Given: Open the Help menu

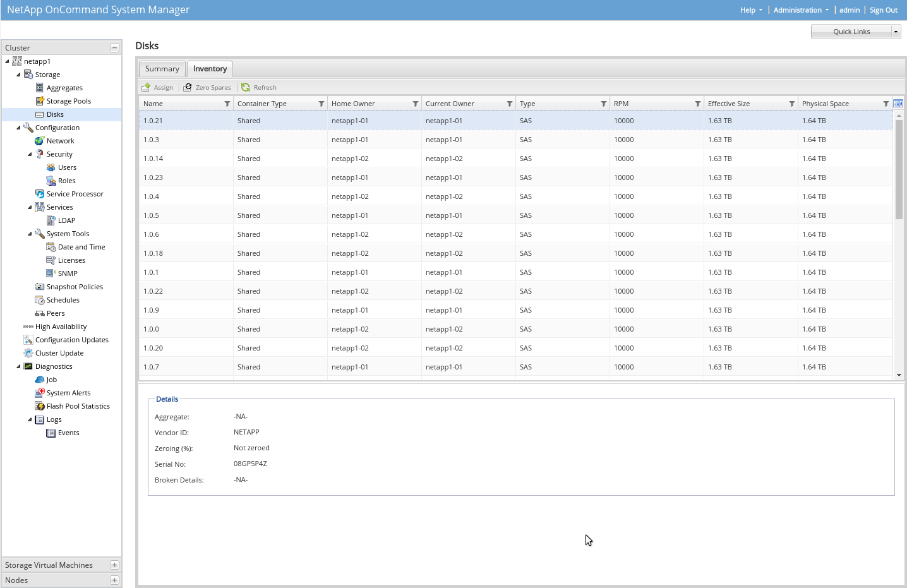Looking at the screenshot, I should point(752,10).
